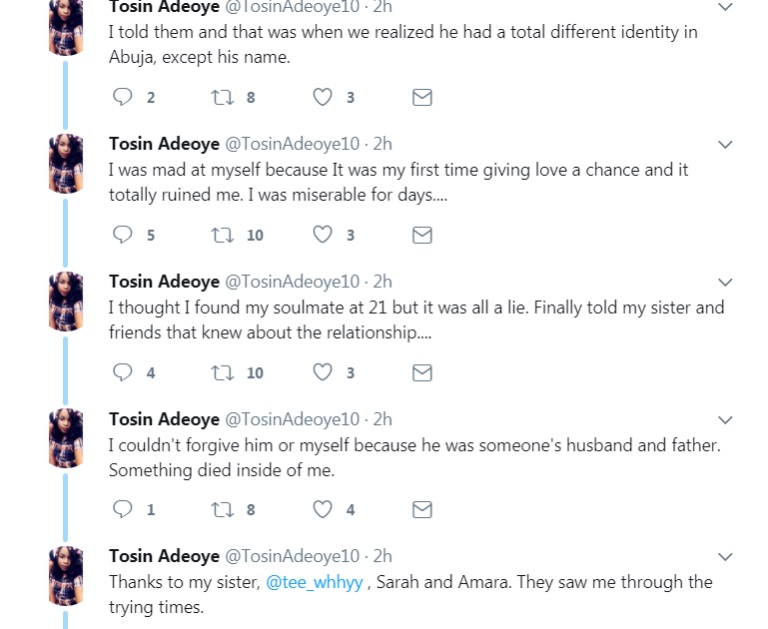Screen dimensions: 768x629
Task: Like the "different identity in Abuja" tweet
Action: (322, 97)
